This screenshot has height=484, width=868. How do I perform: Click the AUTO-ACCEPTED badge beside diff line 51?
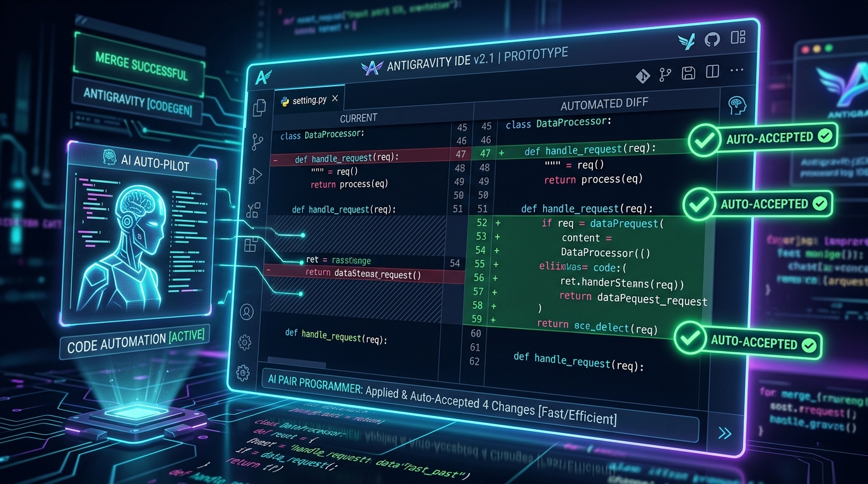(x=757, y=204)
